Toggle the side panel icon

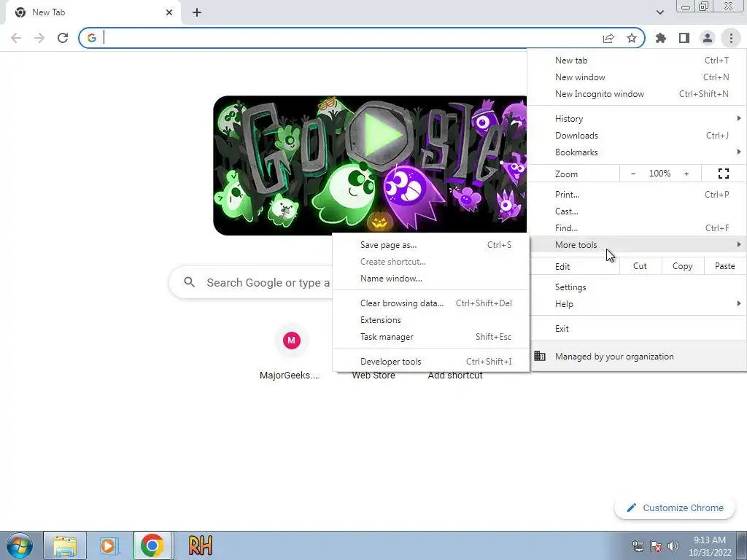coord(684,38)
